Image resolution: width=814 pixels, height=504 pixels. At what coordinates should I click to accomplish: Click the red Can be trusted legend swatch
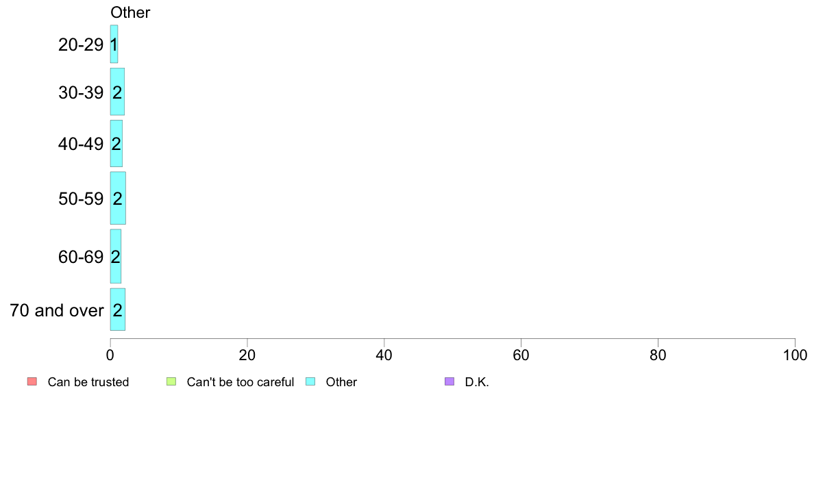point(32,381)
